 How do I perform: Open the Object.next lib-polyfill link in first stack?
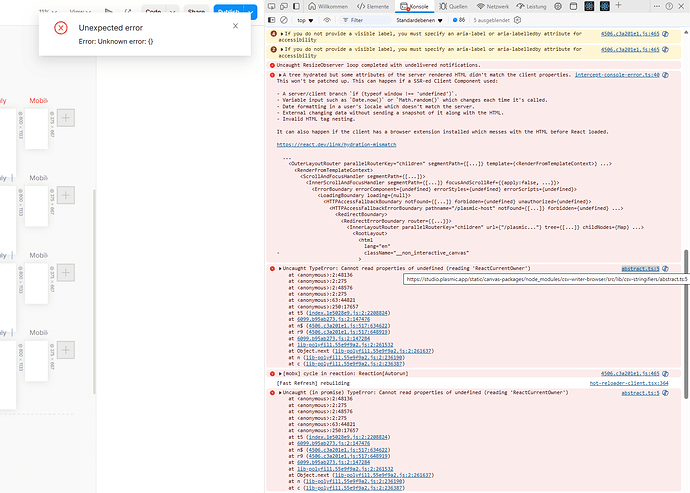[382, 351]
